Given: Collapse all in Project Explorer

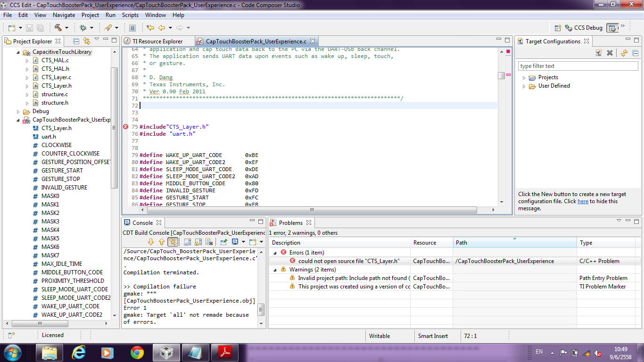Looking at the screenshot, I should click(76, 41).
